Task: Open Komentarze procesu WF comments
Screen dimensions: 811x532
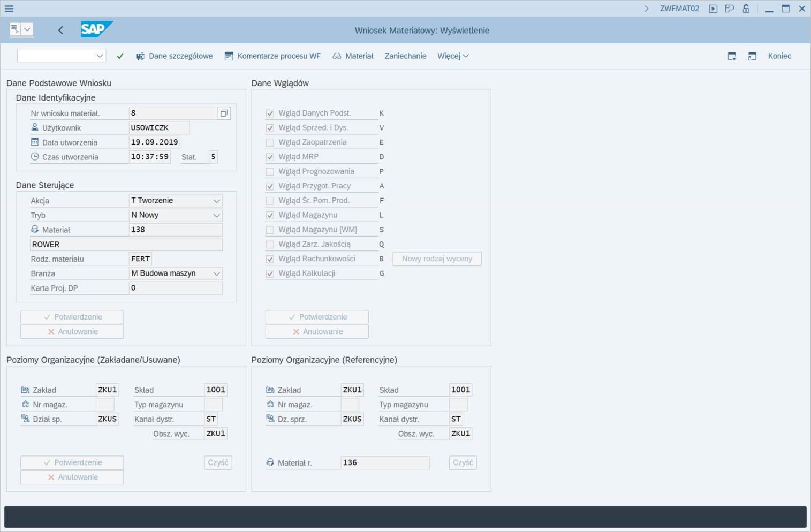Action: coord(272,56)
